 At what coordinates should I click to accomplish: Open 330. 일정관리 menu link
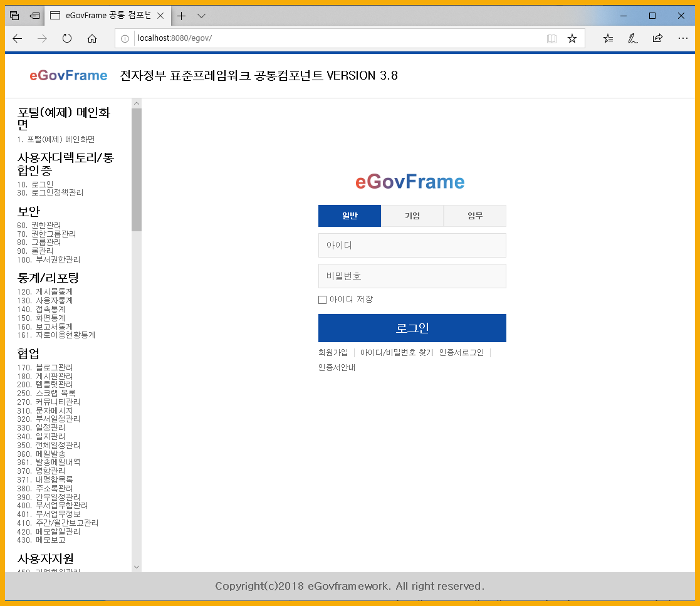click(x=41, y=428)
